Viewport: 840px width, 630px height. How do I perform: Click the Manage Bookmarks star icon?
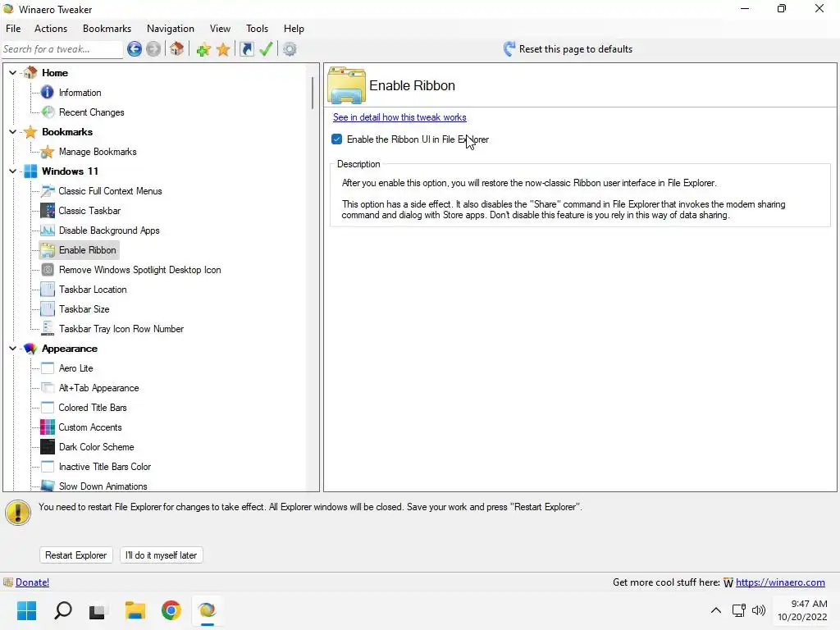click(47, 152)
